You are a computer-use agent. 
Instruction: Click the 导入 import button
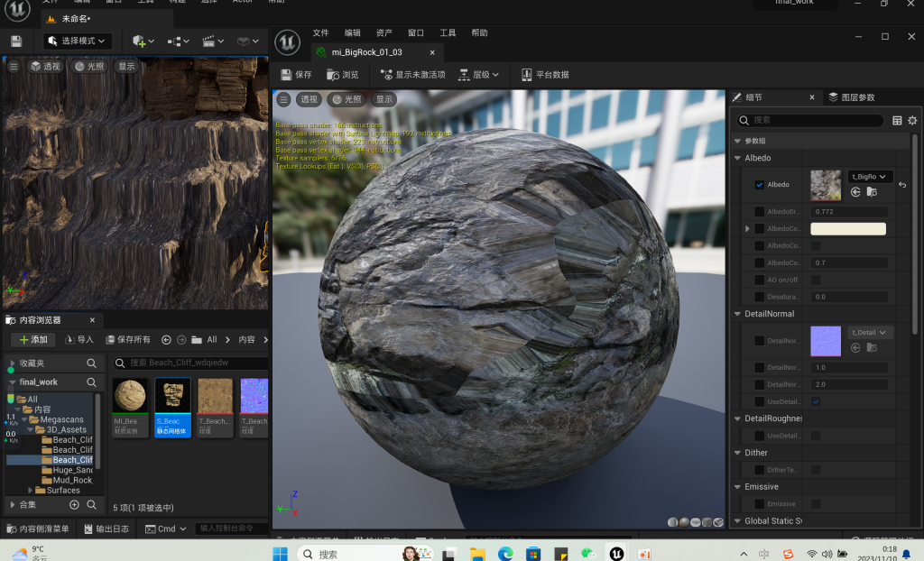79,340
